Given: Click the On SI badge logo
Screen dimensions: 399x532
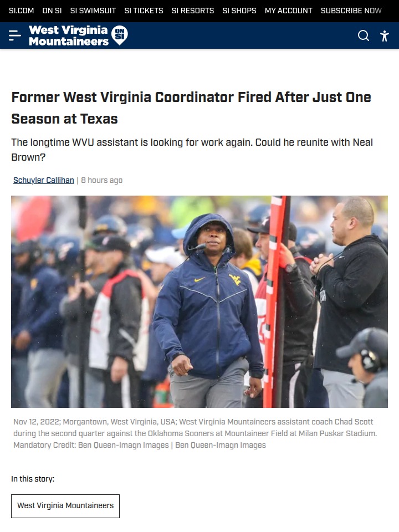Looking at the screenshot, I should click(120, 35).
